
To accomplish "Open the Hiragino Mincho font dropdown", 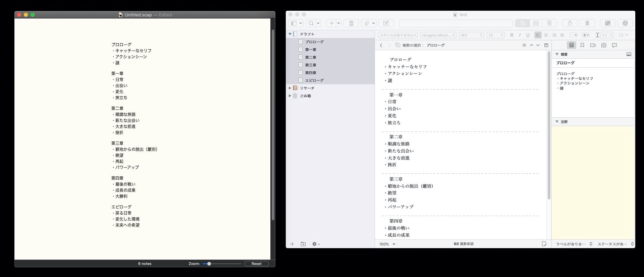I will coord(438,35).
